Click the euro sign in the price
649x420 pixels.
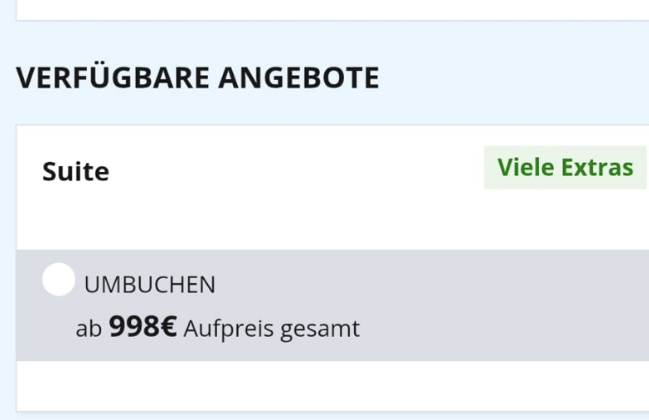168,326
